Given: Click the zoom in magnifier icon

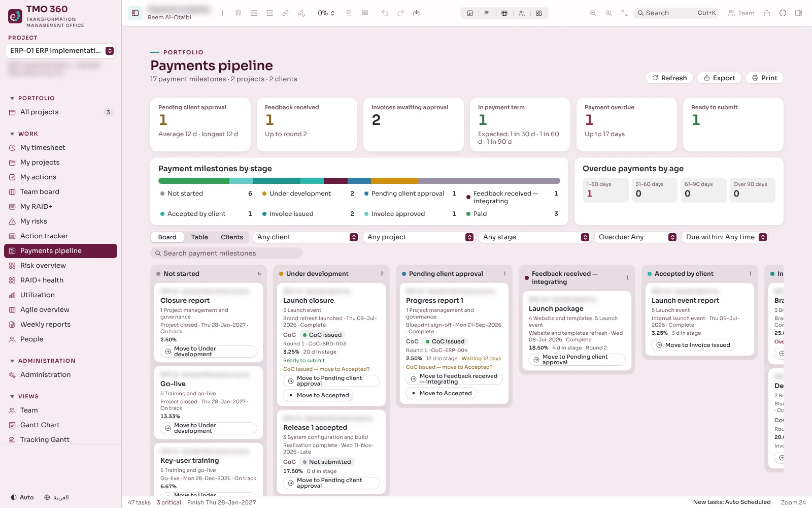Looking at the screenshot, I should [x=608, y=13].
